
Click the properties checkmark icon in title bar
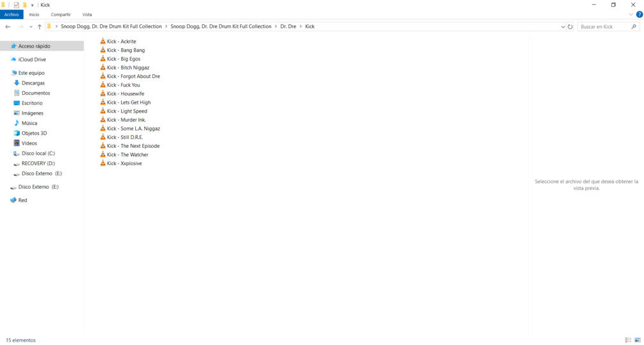[x=17, y=5]
